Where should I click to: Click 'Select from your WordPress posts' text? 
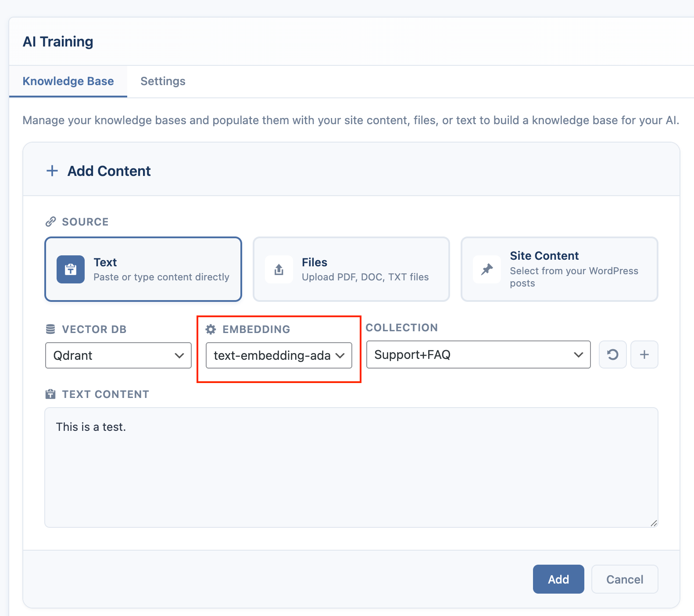coord(574,277)
